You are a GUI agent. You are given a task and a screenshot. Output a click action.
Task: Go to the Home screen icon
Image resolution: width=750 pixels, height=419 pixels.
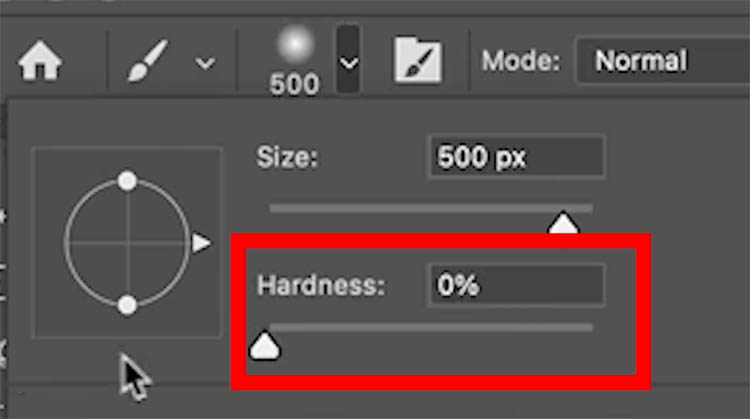(x=40, y=60)
